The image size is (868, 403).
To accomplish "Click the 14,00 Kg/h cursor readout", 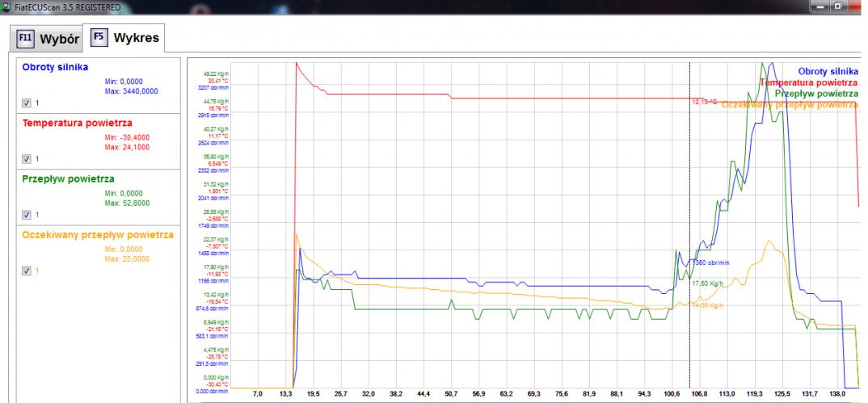I will click(707, 305).
